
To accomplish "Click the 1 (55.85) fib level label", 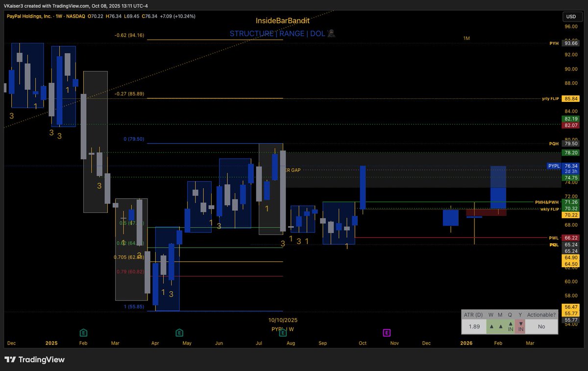I will 133,306.
